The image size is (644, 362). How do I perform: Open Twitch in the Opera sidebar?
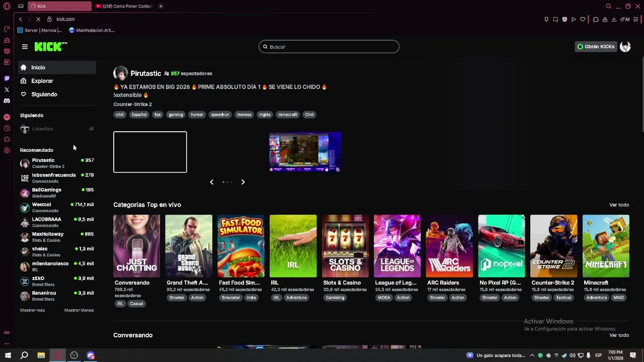click(x=7, y=78)
